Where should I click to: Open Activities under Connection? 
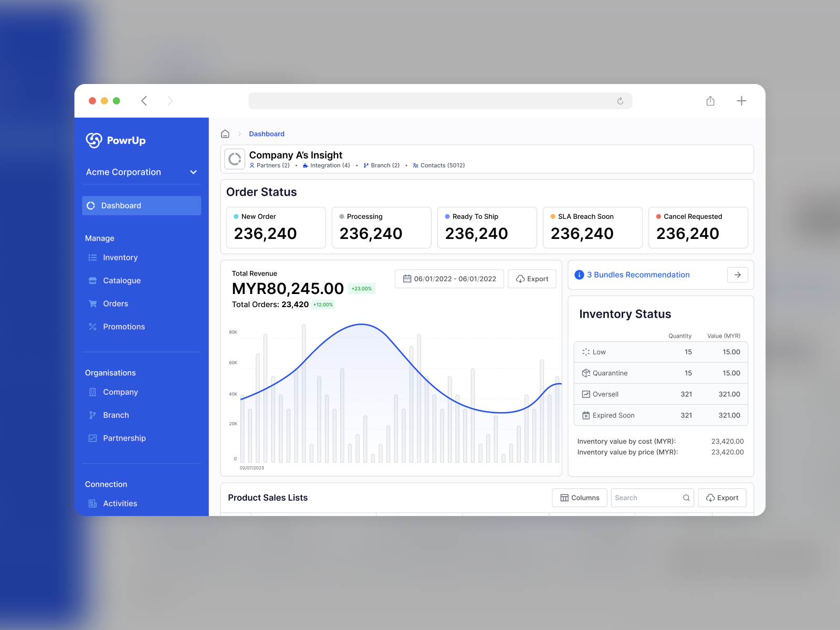coord(120,503)
